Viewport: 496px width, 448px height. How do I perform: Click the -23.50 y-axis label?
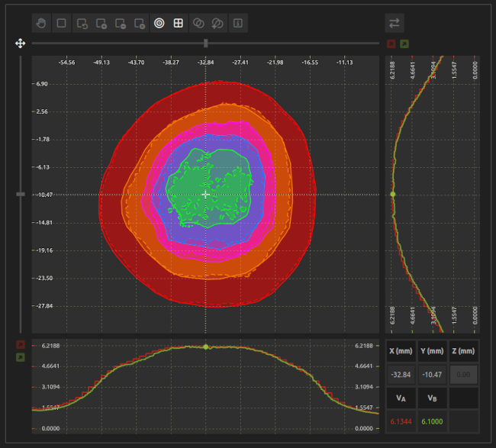pyautogui.click(x=44, y=278)
